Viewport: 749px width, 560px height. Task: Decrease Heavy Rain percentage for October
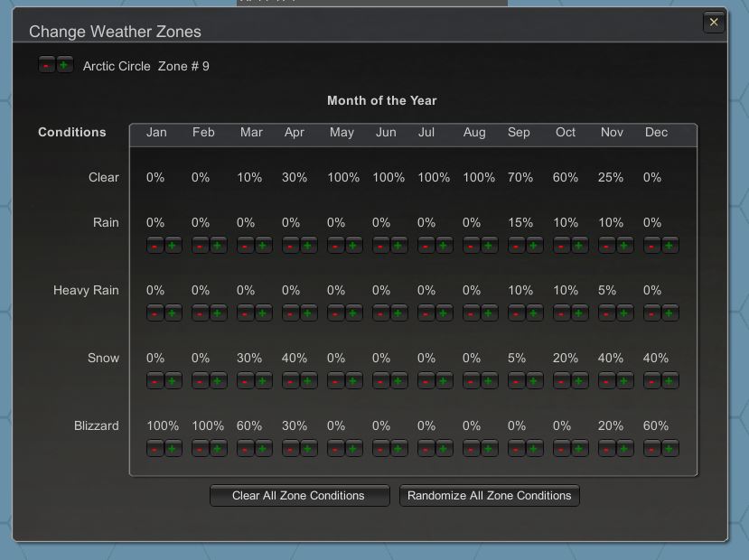tap(561, 313)
